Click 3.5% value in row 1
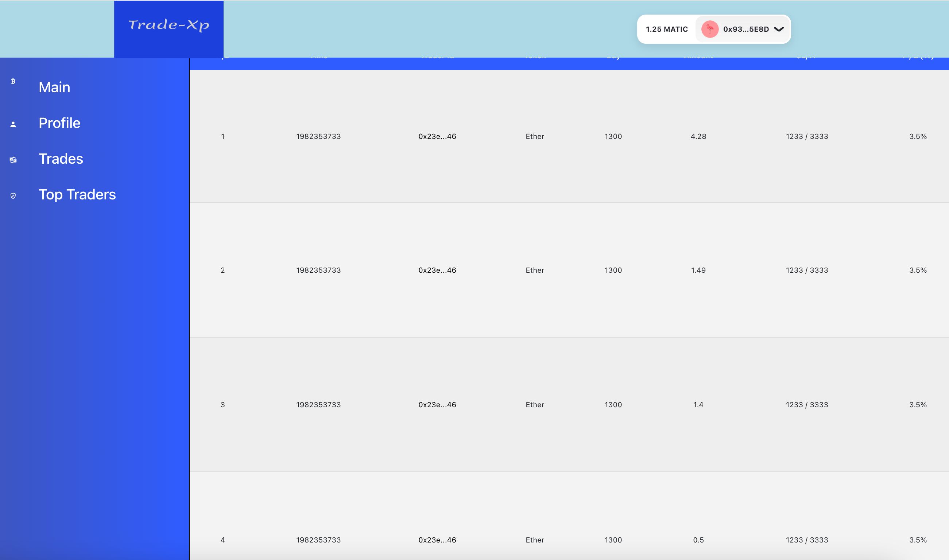The image size is (949, 560). point(918,136)
